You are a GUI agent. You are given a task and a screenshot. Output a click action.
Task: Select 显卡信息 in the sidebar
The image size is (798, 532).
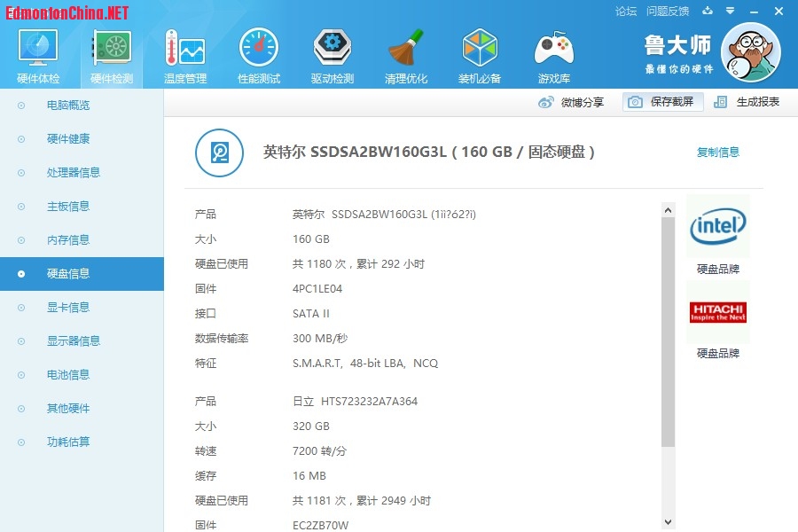[68, 308]
